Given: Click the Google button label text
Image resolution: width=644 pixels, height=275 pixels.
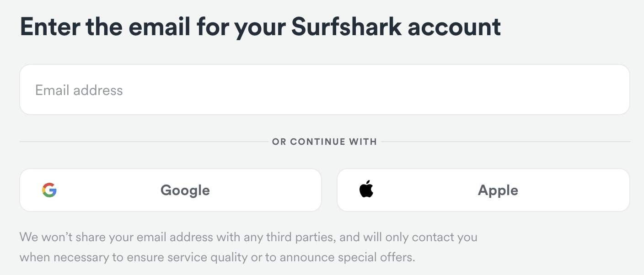Looking at the screenshot, I should (x=185, y=190).
